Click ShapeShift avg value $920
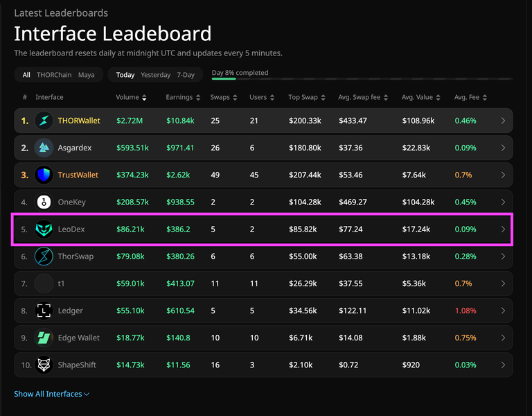Screen dimensions: 532x416 pos(411,365)
